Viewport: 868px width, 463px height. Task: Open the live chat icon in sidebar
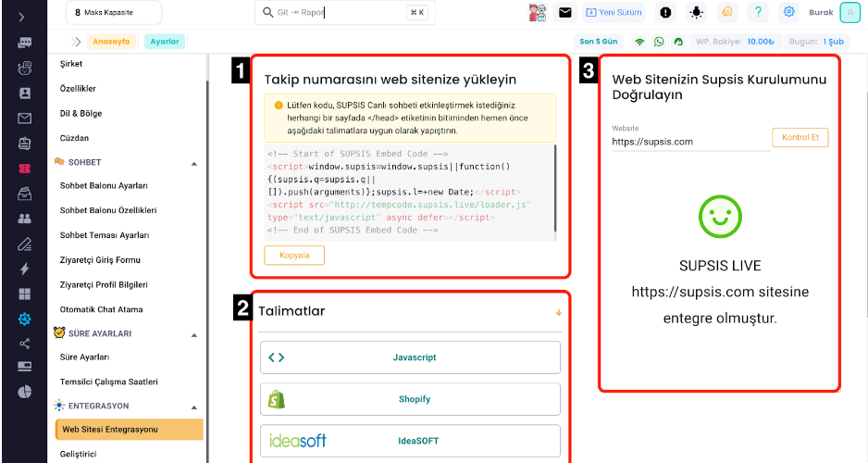pos(24,43)
